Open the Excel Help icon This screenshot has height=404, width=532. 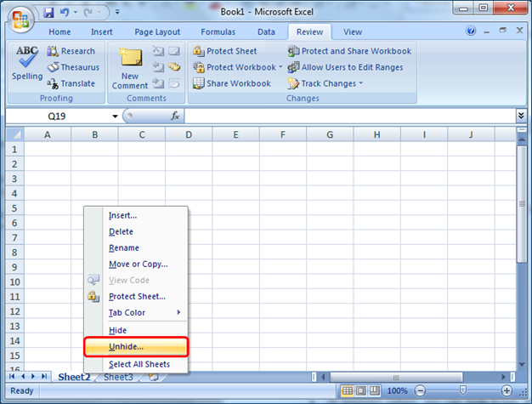point(471,31)
